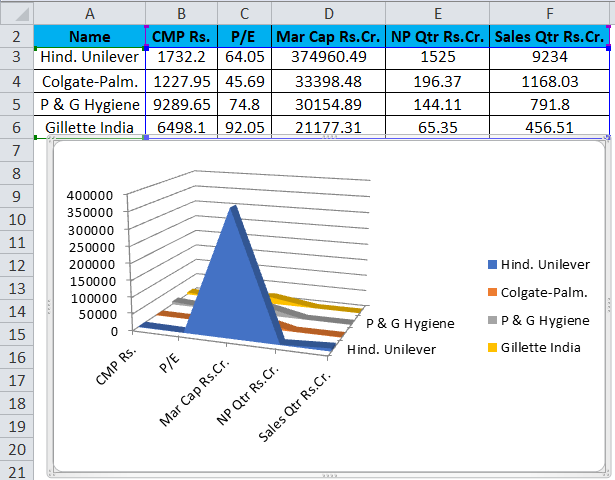Select row 15 header

[16, 335]
